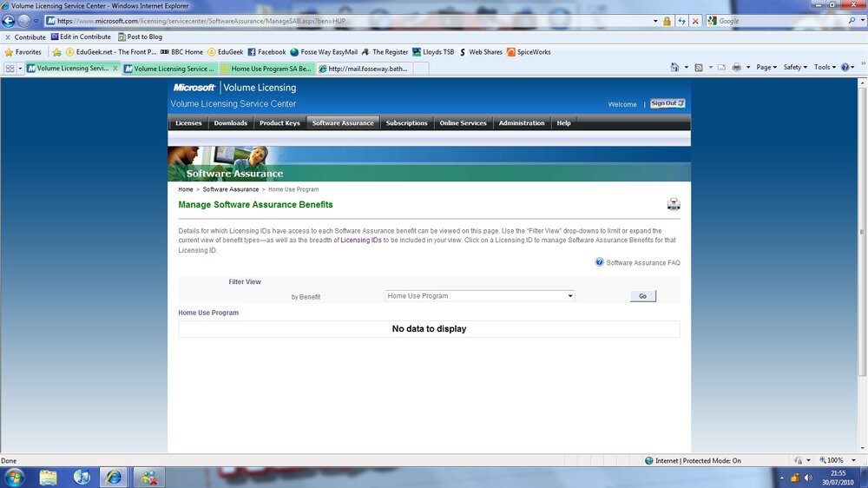The image size is (868, 488).
Task: Switch to Home Use Program SA Be... tab
Action: coord(267,69)
